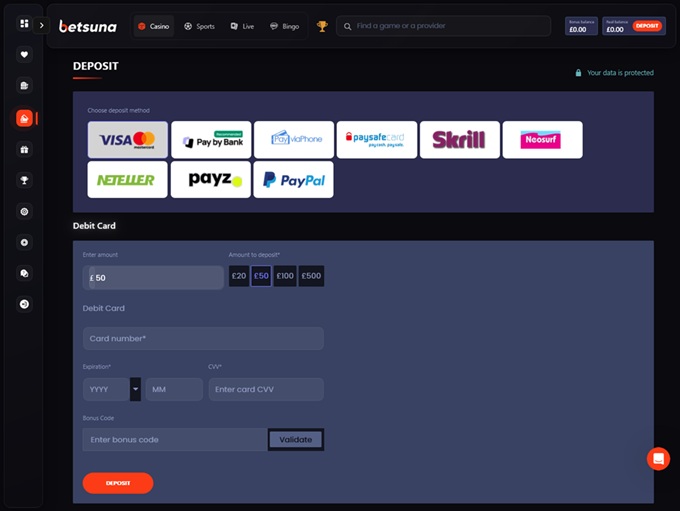
Task: View the bonus balance £0.00 box
Action: 581,26
